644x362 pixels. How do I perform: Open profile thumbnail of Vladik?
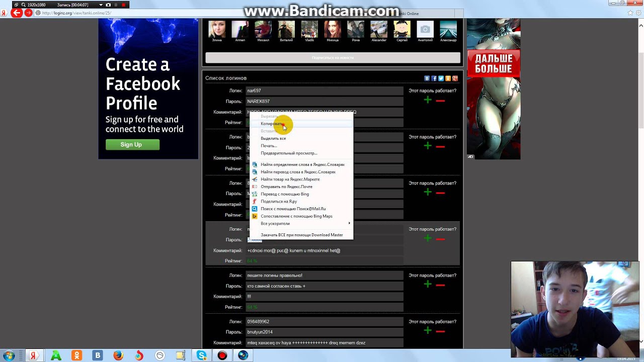tap(309, 29)
